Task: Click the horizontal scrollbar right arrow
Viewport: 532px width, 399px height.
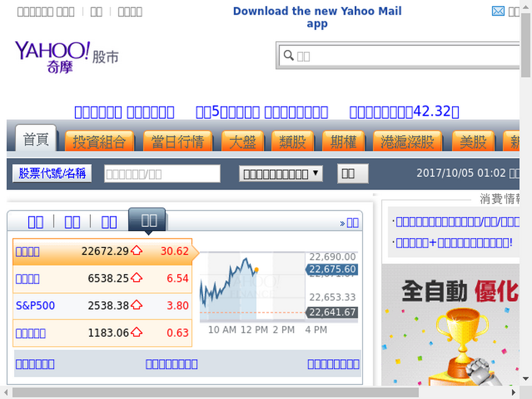Action: tap(514, 393)
